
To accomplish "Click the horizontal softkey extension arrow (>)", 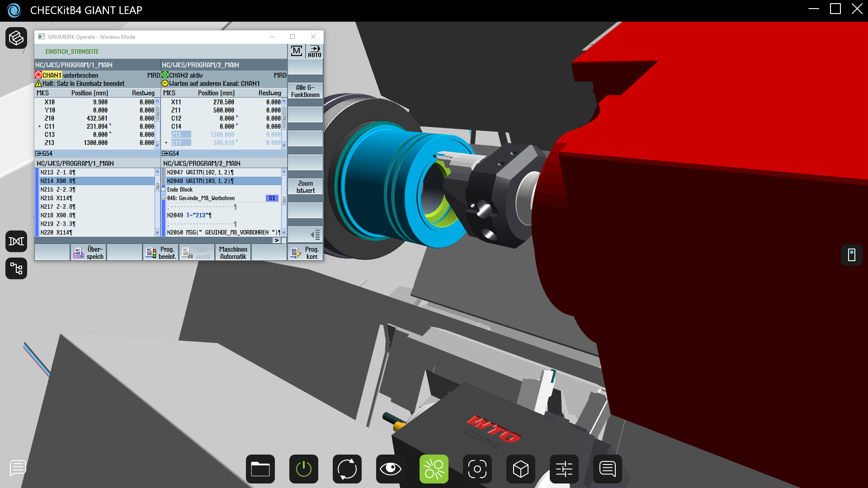I will [x=276, y=240].
